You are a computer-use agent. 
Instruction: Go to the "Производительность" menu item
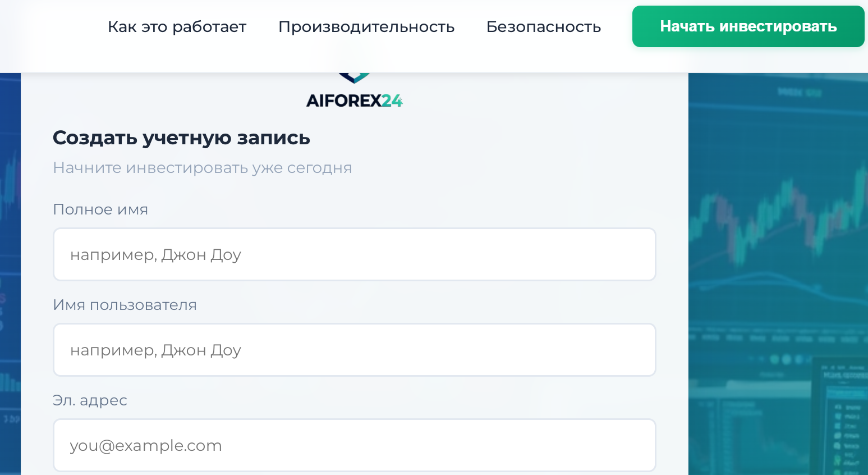tap(366, 27)
